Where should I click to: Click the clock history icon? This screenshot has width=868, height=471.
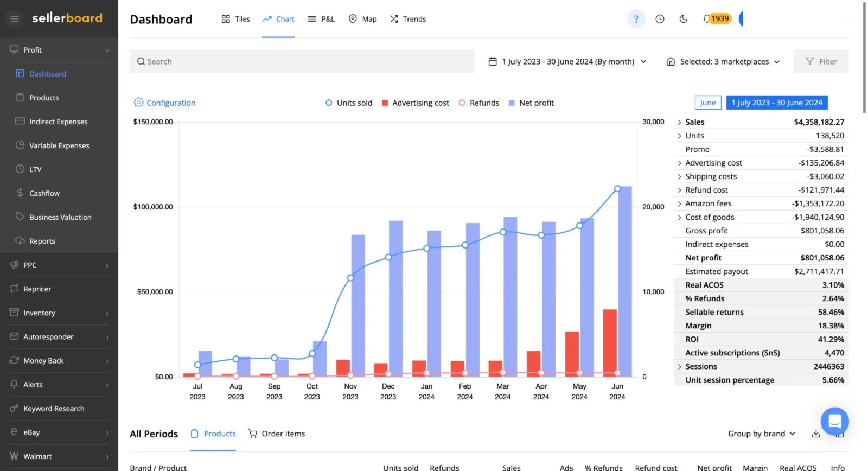660,19
